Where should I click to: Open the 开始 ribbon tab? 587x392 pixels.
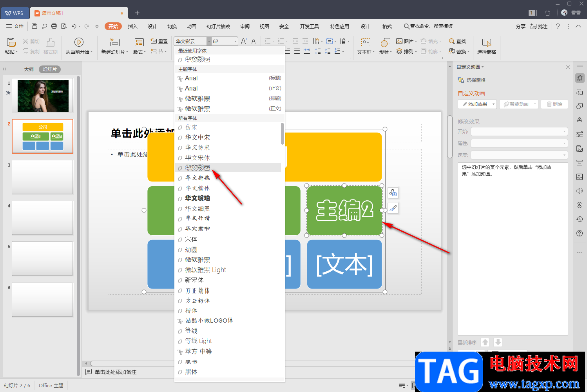tap(113, 26)
